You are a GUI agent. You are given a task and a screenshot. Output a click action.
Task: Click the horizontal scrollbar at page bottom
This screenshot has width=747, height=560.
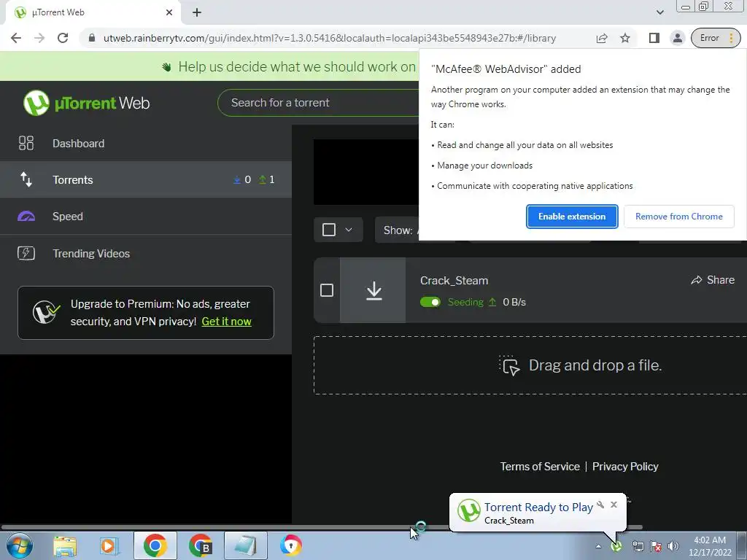[322, 527]
